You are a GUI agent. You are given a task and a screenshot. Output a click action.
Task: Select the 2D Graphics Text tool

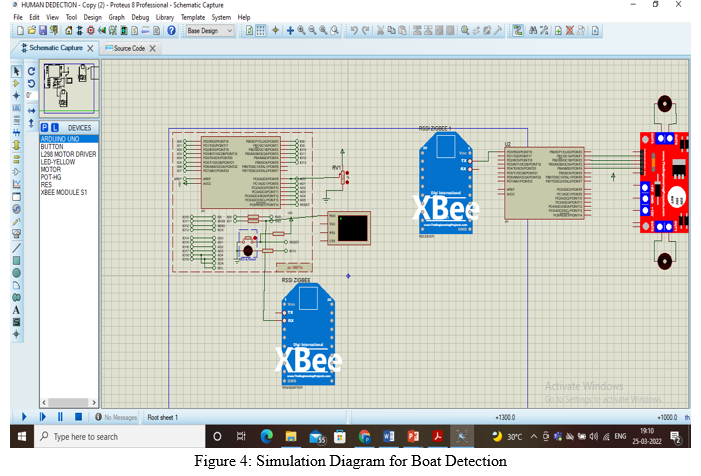click(x=16, y=310)
